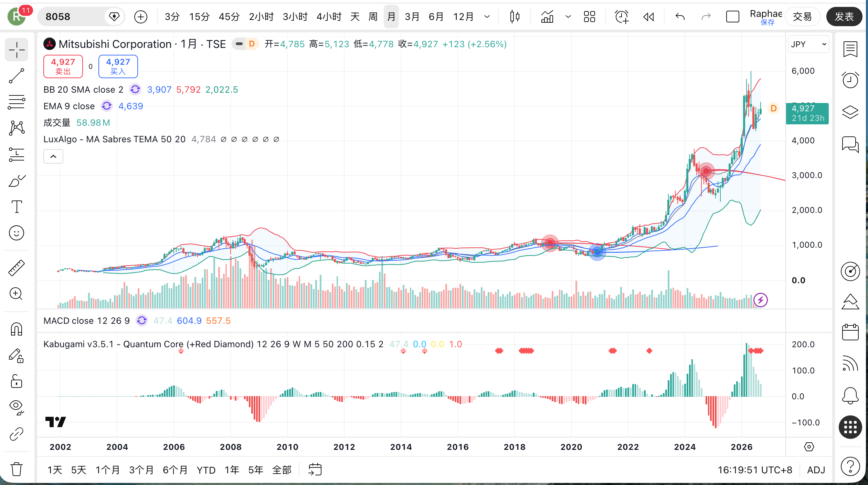
Task: Set the date range to 全部
Action: coord(282,470)
